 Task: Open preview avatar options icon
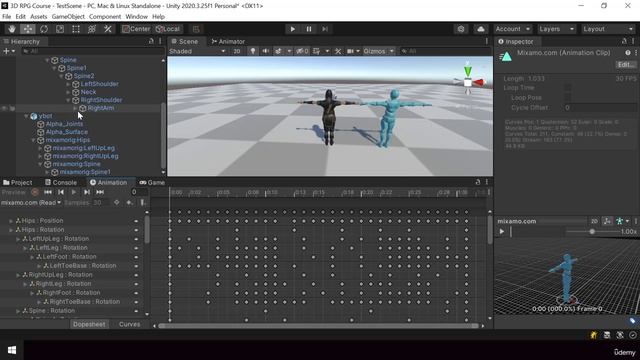622,221
